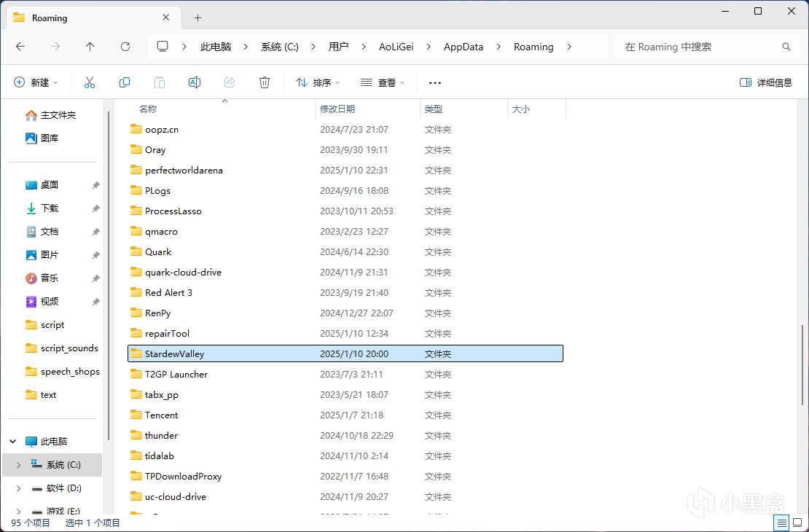The image size is (809, 532).
Task: Select the TPDownloadProxy folder
Action: pyautogui.click(x=345, y=477)
